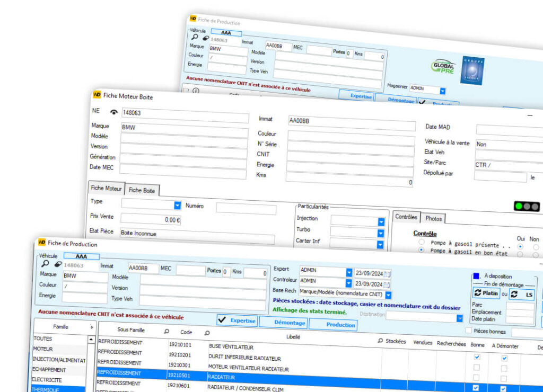Click the Véhicule à la vente field showing Non
Image resolution: width=543 pixels, height=392 pixels.
click(x=510, y=145)
